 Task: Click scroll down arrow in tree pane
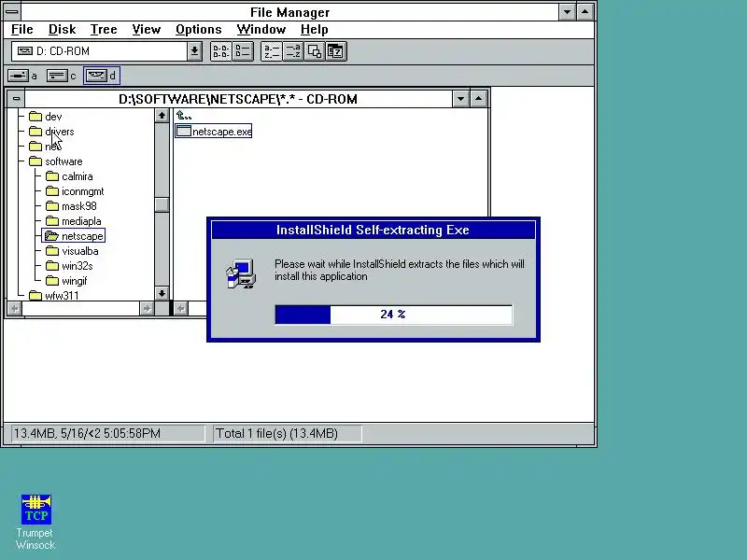pos(162,293)
